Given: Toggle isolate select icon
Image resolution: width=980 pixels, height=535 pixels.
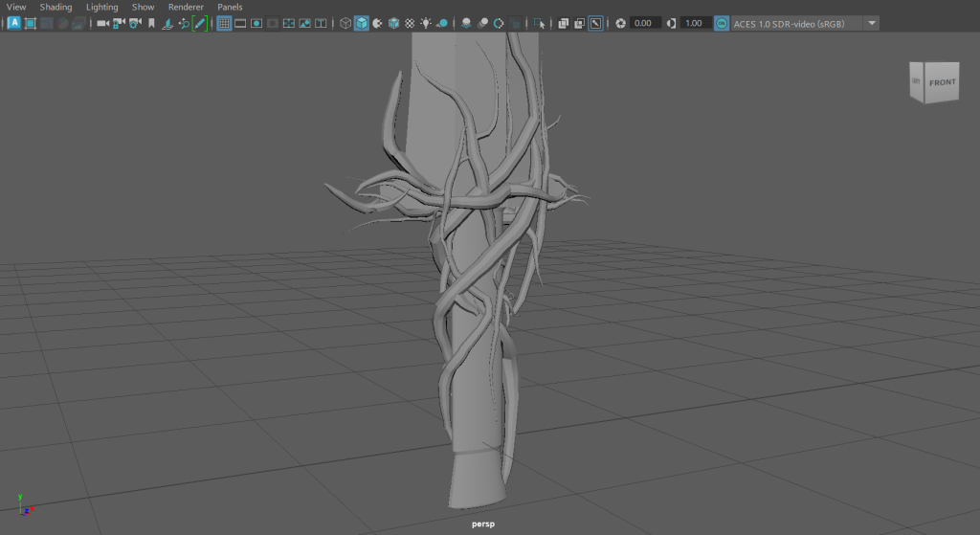Looking at the screenshot, I should (540, 23).
